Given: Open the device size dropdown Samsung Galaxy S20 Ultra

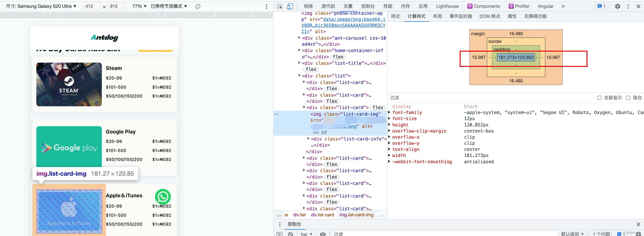Looking at the screenshot, I should coord(41,6).
